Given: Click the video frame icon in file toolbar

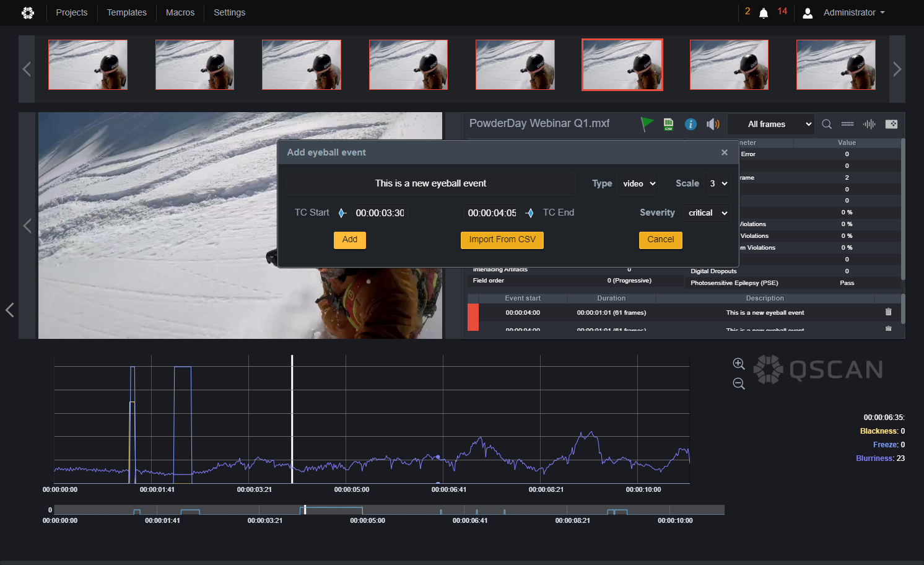Looking at the screenshot, I should tap(891, 124).
